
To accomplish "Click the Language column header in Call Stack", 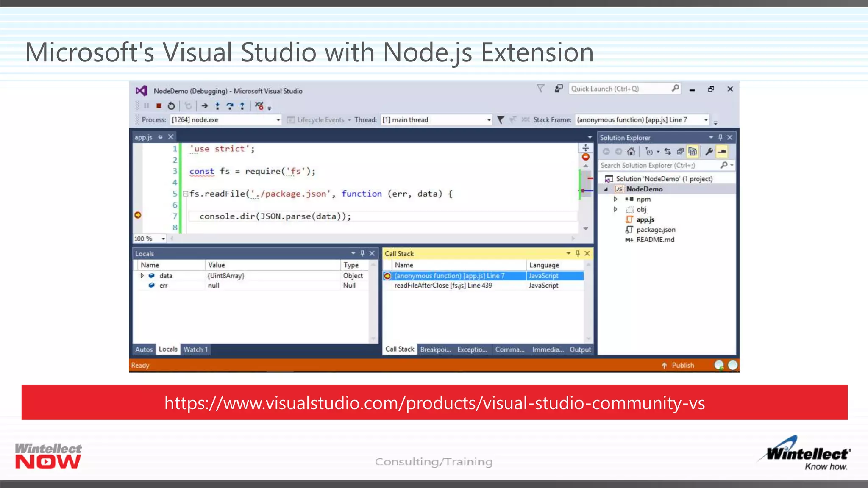I will 555,265.
